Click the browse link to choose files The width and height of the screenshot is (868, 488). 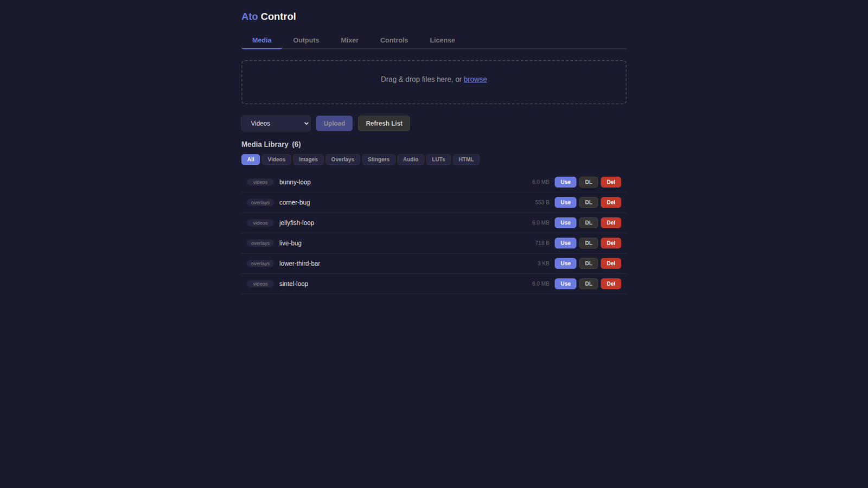[x=475, y=79]
